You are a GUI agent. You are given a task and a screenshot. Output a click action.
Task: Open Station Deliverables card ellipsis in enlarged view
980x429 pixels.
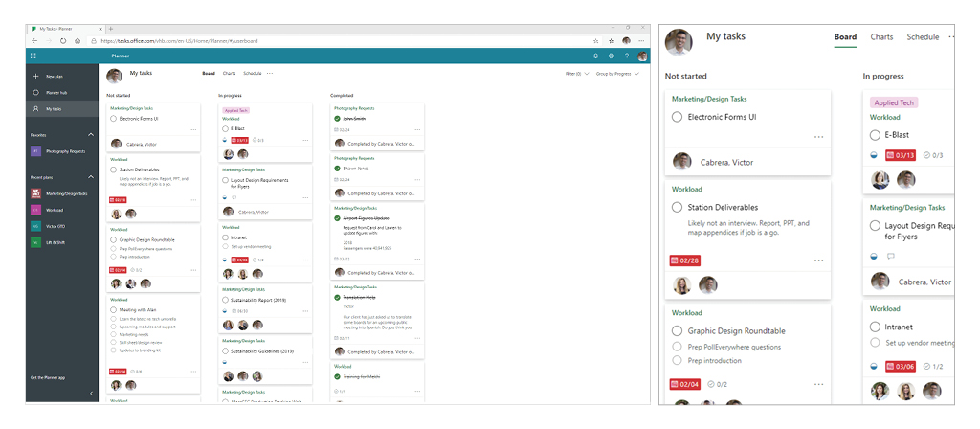(819, 260)
